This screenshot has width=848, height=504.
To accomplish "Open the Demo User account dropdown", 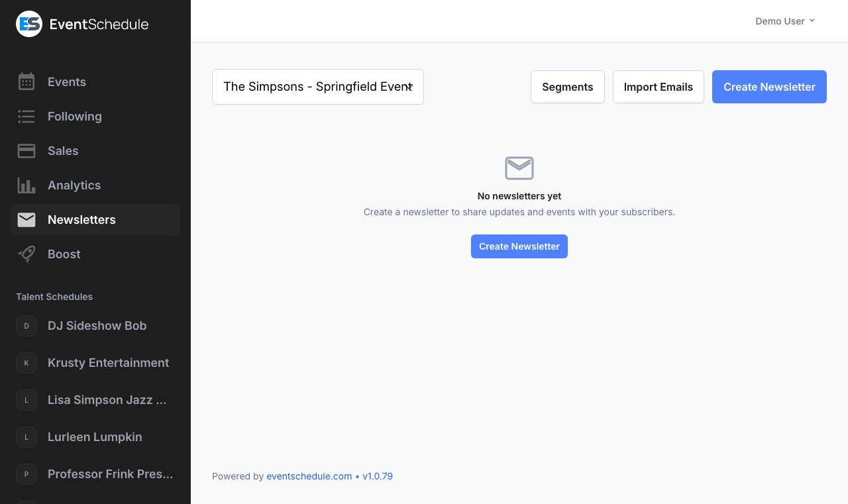I will (x=784, y=21).
